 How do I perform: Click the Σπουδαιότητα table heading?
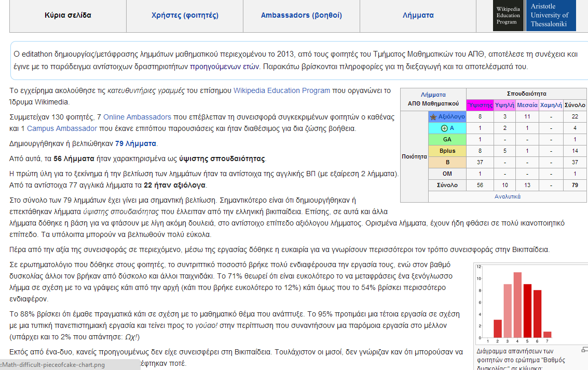pos(526,94)
